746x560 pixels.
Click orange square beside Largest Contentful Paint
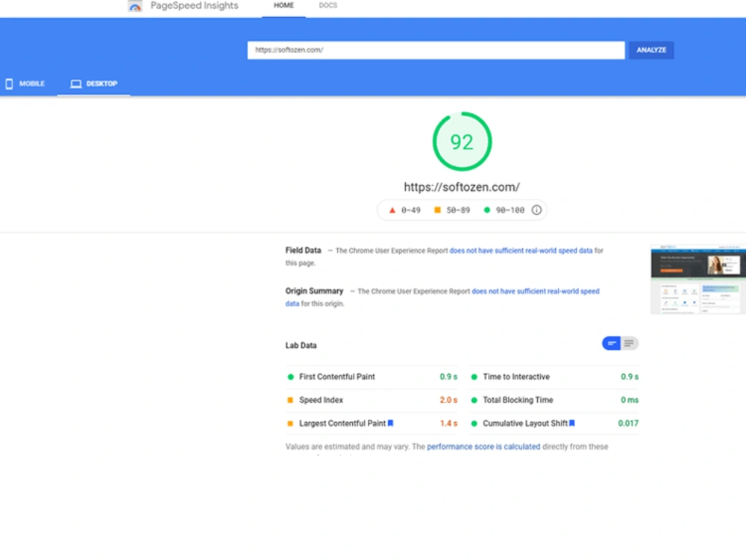tap(290, 424)
